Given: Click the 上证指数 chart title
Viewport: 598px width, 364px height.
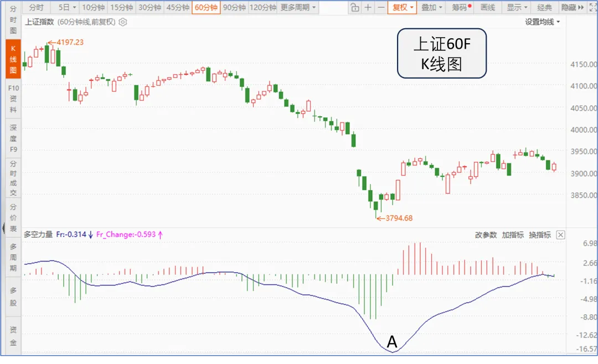Looking at the screenshot, I should click(x=39, y=22).
